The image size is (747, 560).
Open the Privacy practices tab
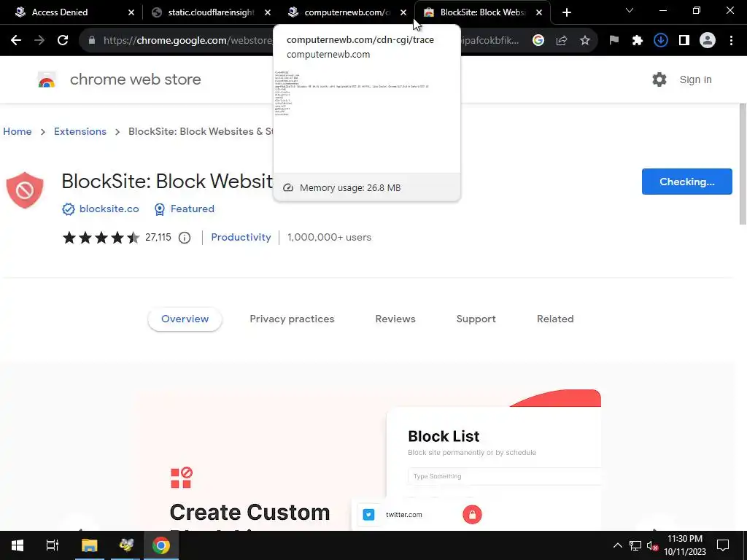coord(292,319)
